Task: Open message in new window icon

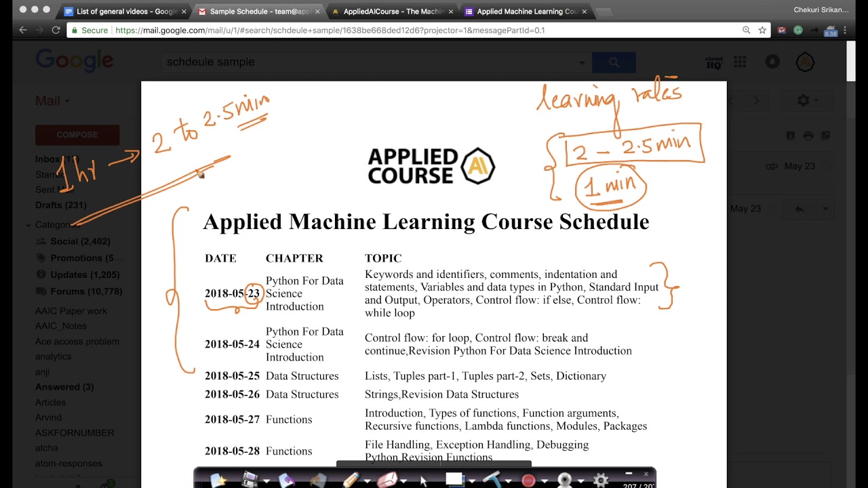Action: coord(825,136)
